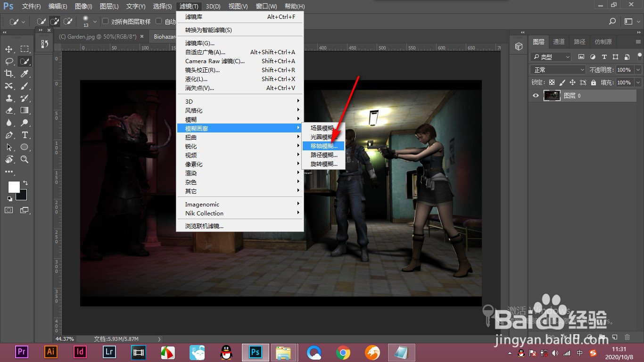
Task: Select the Eraser tool
Action: [9, 110]
